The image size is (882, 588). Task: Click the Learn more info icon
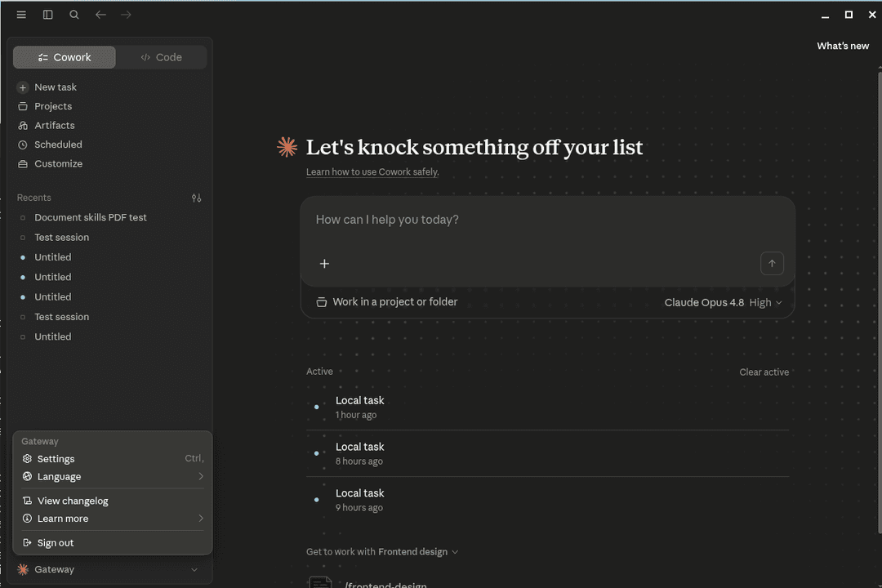point(27,519)
